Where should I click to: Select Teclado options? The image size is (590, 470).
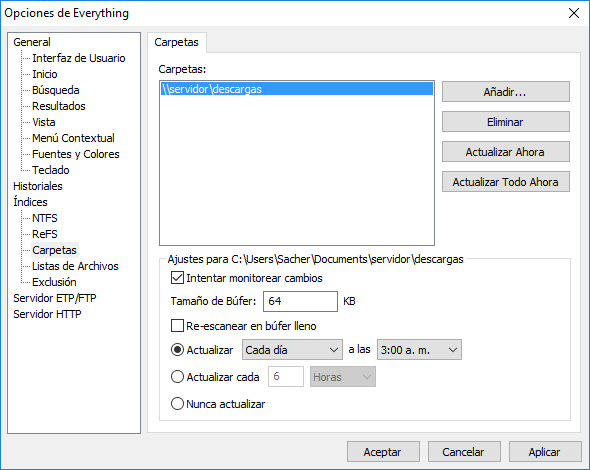point(51,170)
